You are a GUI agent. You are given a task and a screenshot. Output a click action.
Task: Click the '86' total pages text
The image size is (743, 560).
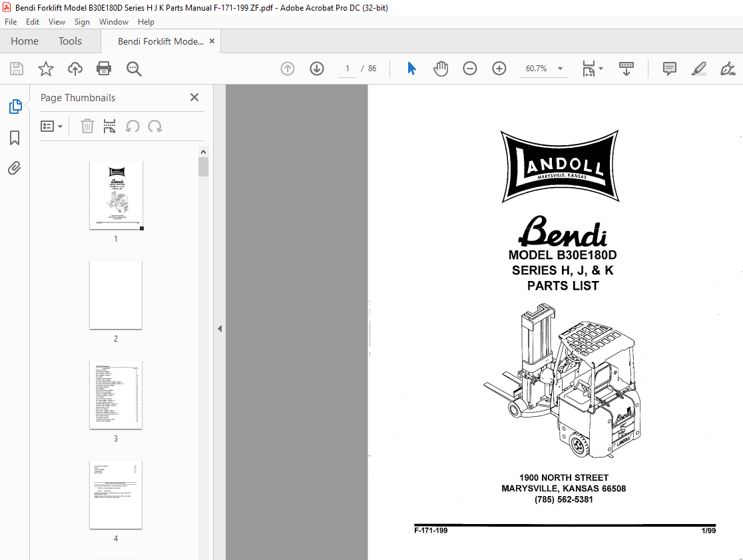372,69
